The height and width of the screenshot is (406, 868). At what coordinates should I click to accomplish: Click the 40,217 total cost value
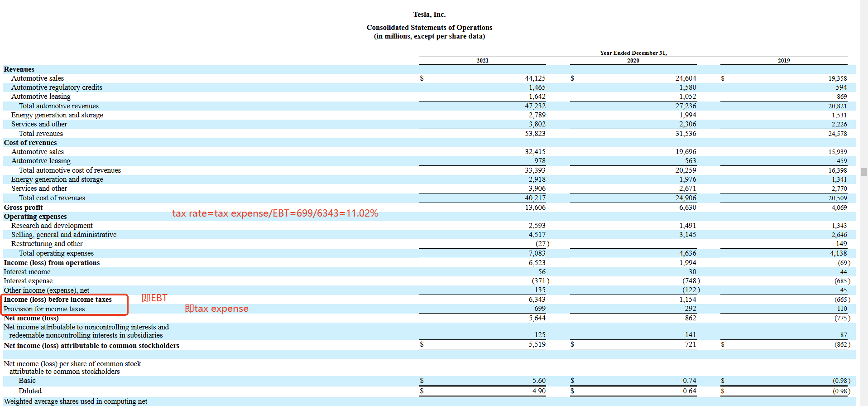(535, 198)
